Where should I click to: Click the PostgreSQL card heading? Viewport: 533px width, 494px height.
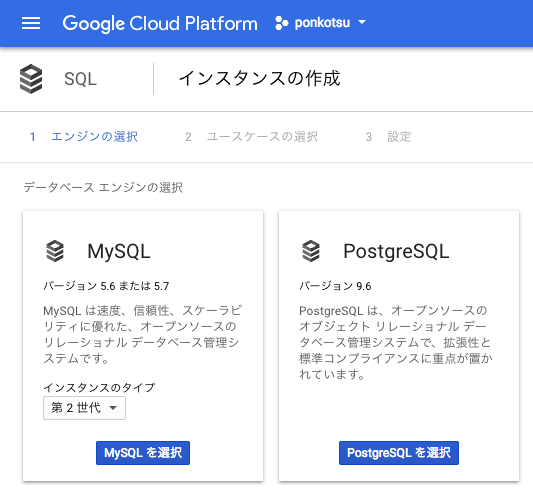[x=396, y=251]
